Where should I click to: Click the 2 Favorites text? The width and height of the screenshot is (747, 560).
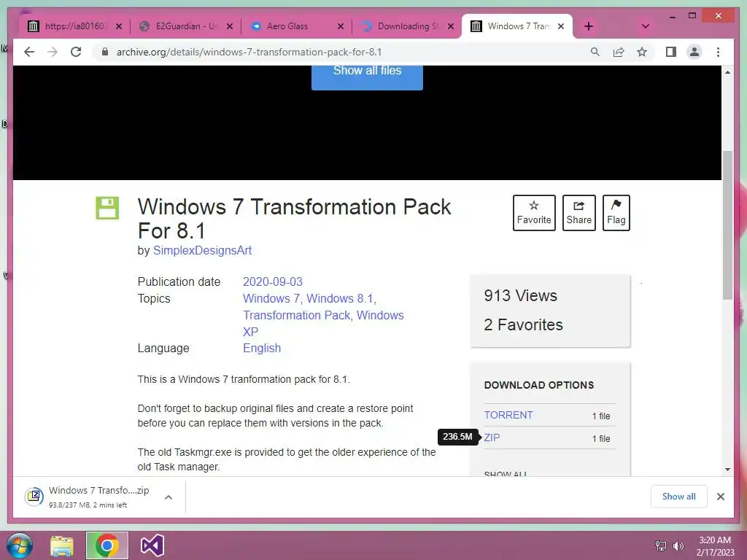point(523,324)
